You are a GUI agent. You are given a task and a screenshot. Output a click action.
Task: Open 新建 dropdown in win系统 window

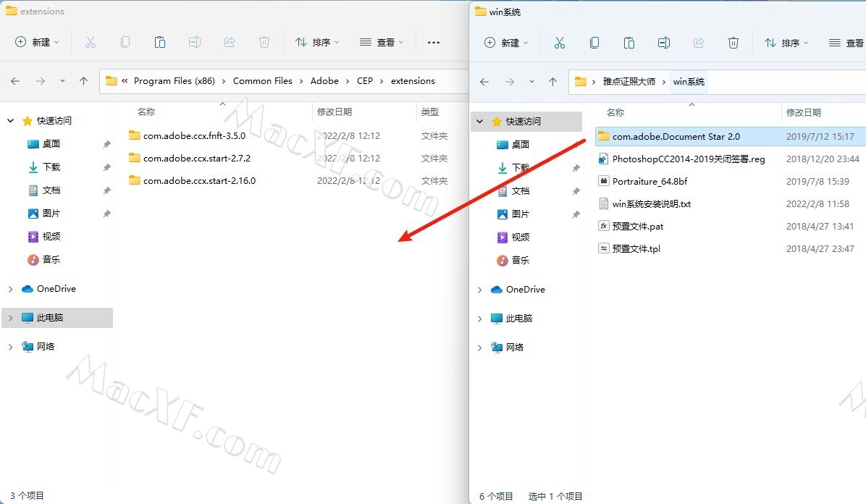point(506,43)
